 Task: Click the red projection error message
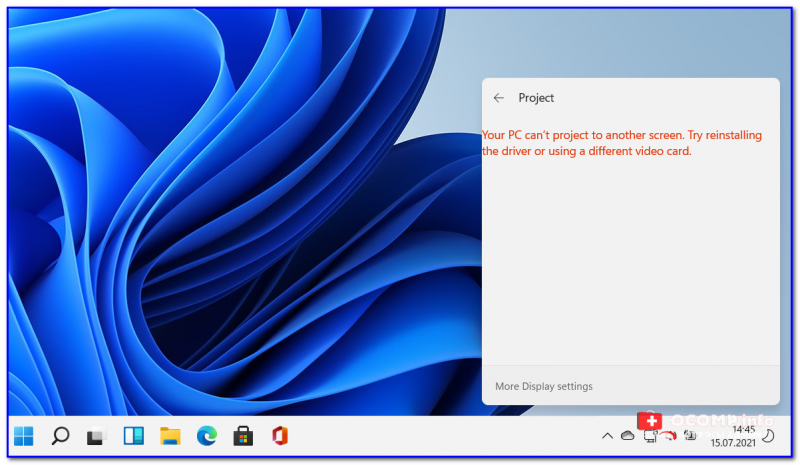coord(622,143)
